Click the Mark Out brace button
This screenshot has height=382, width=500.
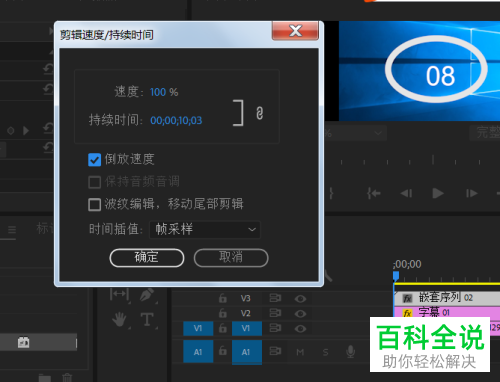coord(331,193)
